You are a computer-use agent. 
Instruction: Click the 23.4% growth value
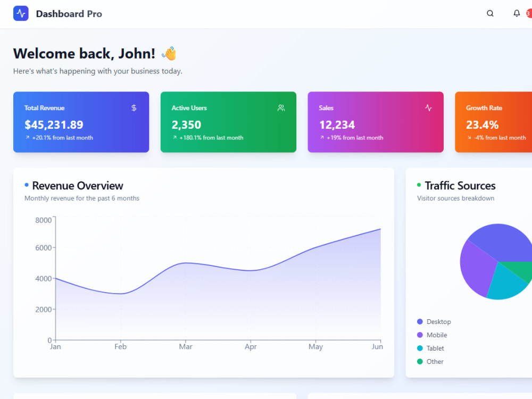point(482,125)
